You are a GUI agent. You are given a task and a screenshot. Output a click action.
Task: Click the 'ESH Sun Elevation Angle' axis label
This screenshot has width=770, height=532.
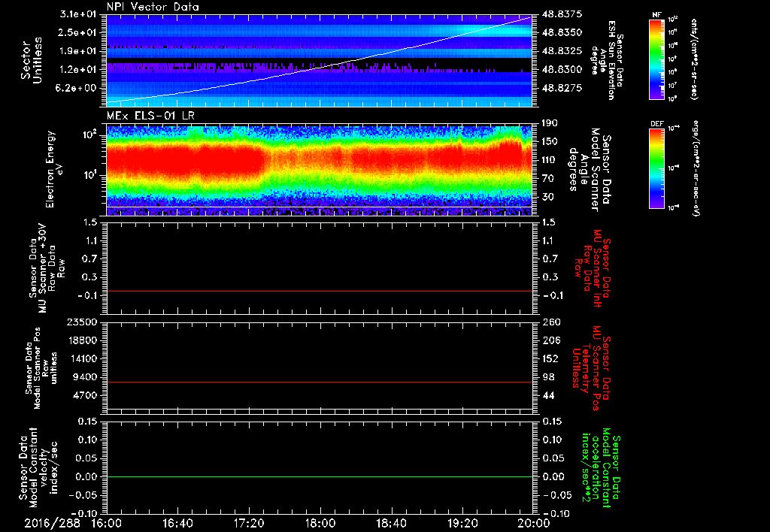click(607, 60)
